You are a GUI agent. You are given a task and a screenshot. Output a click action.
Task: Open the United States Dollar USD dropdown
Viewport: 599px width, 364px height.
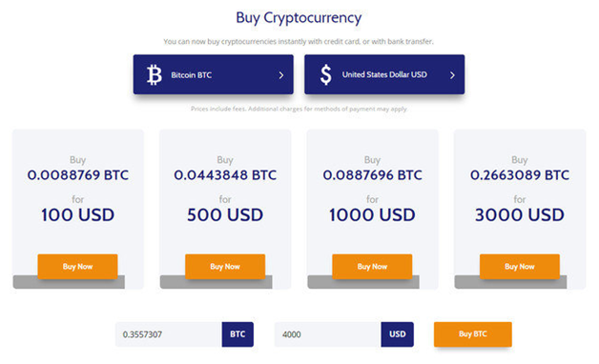coord(384,74)
